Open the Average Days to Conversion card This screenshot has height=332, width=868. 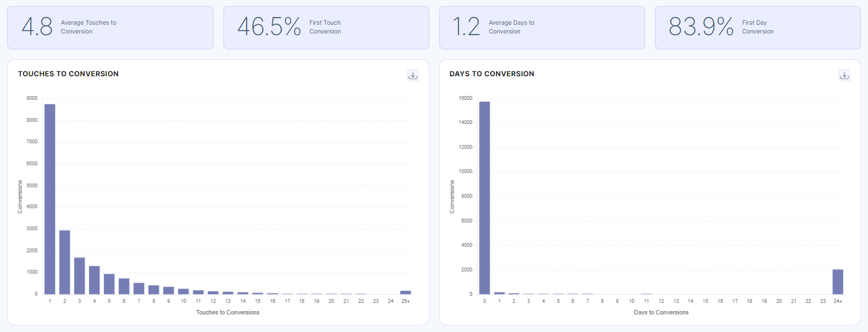(x=542, y=27)
